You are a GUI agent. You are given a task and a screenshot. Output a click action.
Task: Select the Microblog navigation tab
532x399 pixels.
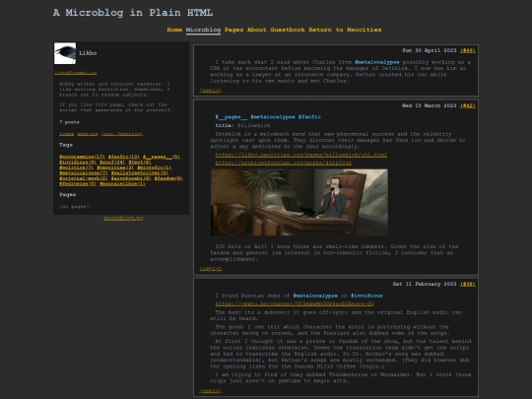pyautogui.click(x=203, y=30)
